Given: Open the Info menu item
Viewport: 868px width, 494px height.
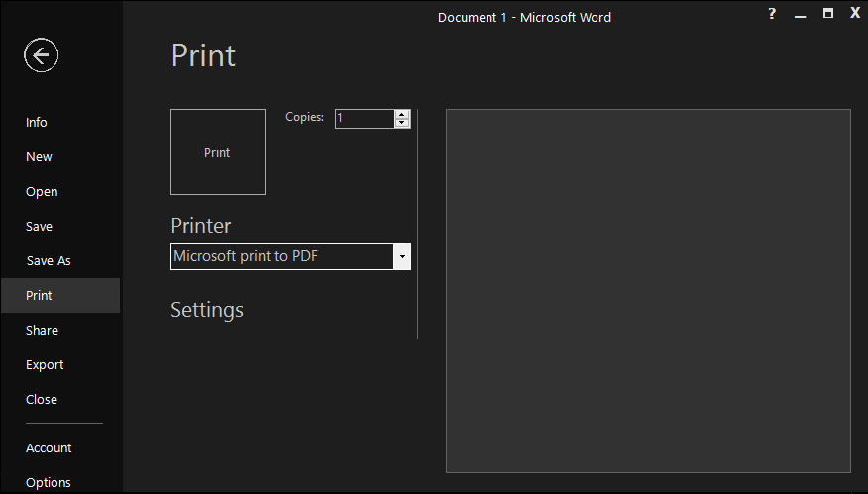Looking at the screenshot, I should point(37,123).
